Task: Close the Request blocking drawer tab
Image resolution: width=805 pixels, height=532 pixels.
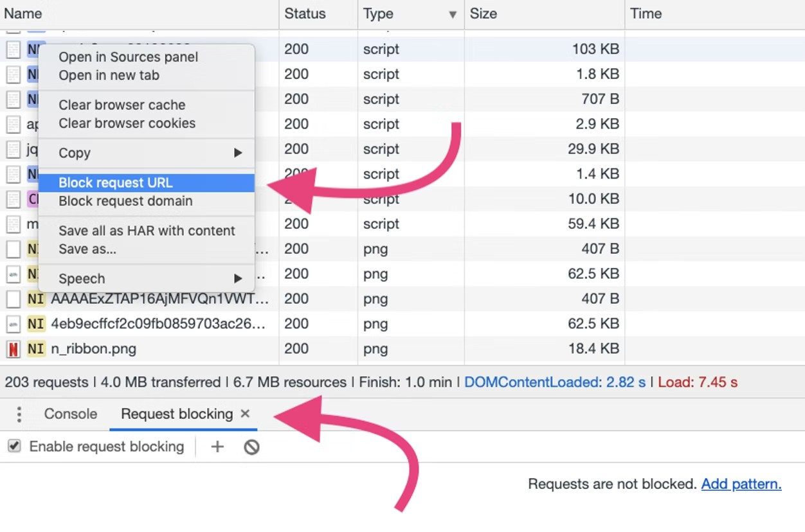Action: pyautogui.click(x=245, y=414)
